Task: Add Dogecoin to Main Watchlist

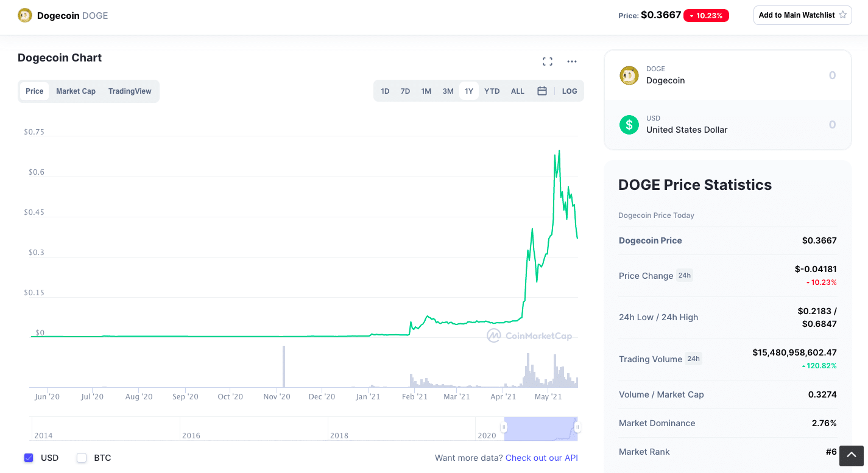Action: pos(802,15)
